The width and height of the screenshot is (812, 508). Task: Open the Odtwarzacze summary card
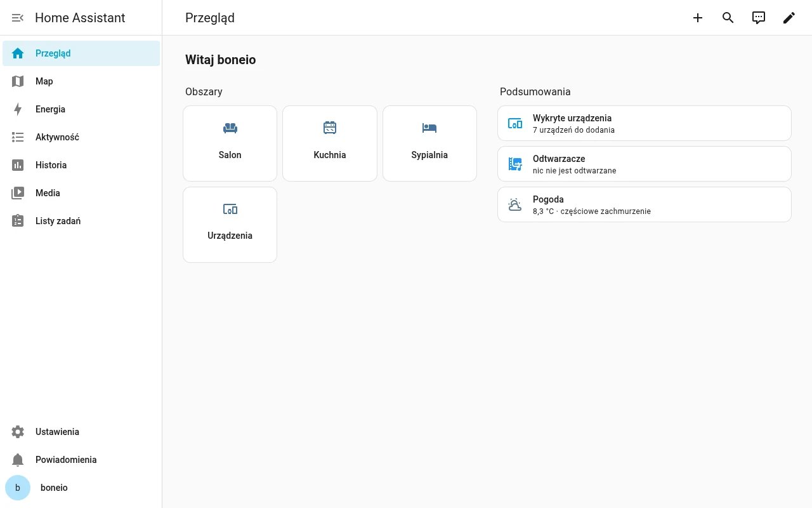click(645, 164)
